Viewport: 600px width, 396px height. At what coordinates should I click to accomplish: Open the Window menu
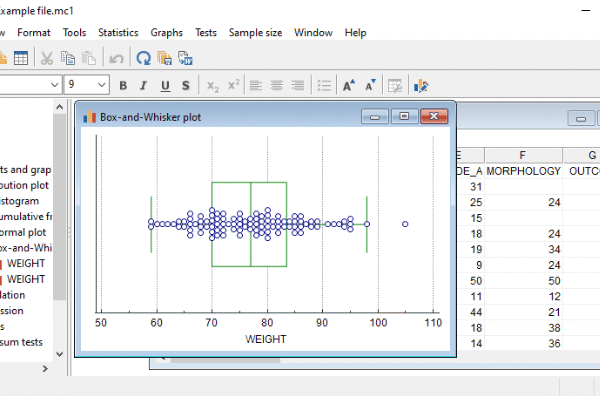313,33
